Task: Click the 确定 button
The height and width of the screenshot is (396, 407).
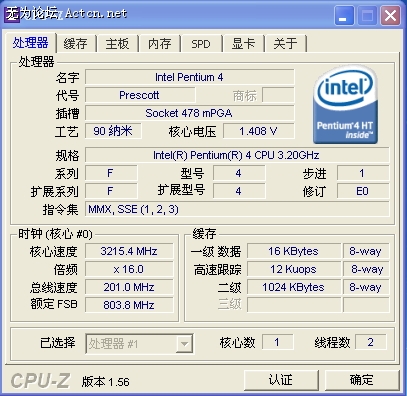Action: point(362,380)
